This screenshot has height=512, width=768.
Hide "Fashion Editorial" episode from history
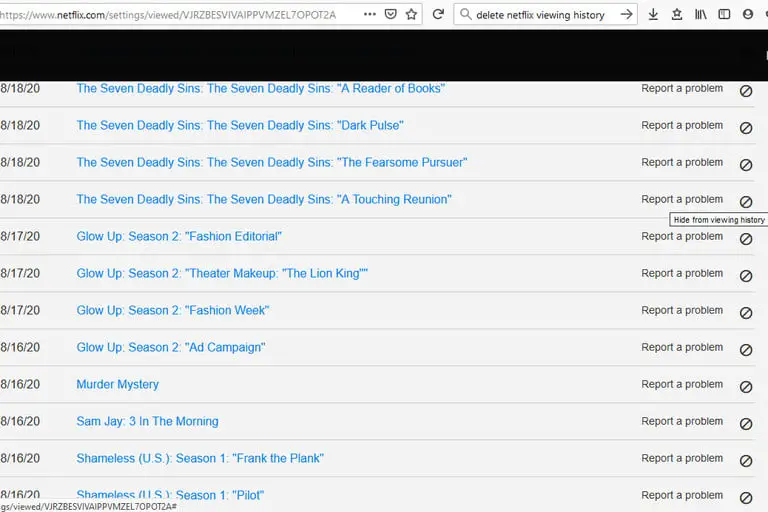coord(745,239)
